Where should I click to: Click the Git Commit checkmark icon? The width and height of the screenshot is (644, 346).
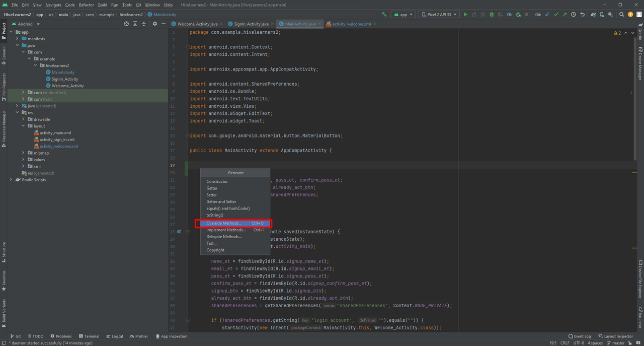pyautogui.click(x=556, y=15)
